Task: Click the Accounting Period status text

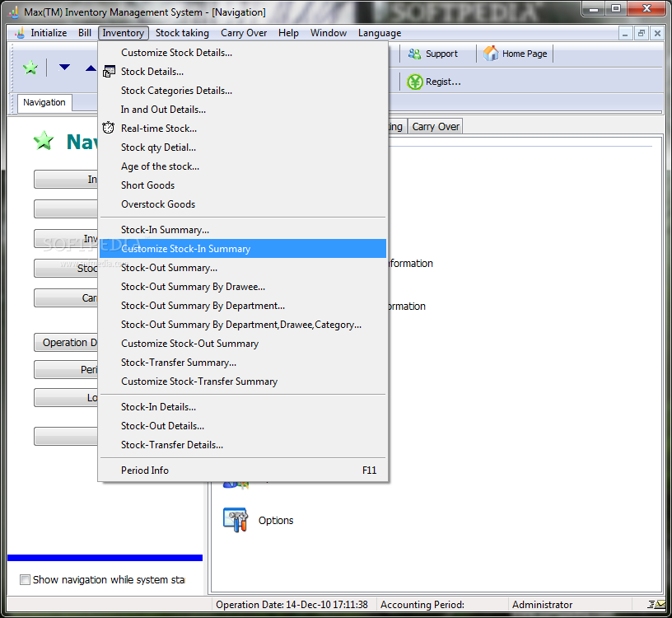Action: tap(422, 605)
